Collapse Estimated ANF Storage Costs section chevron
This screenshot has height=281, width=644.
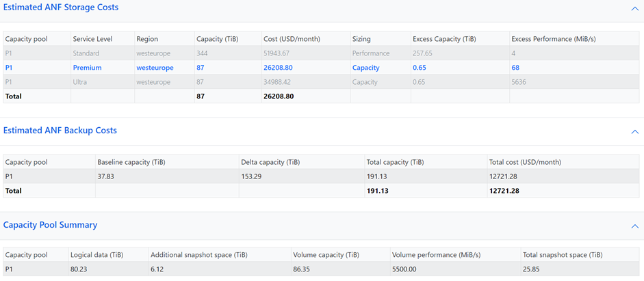[x=634, y=9]
